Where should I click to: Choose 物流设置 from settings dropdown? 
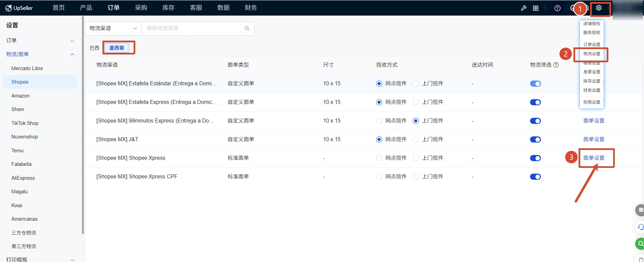click(592, 54)
